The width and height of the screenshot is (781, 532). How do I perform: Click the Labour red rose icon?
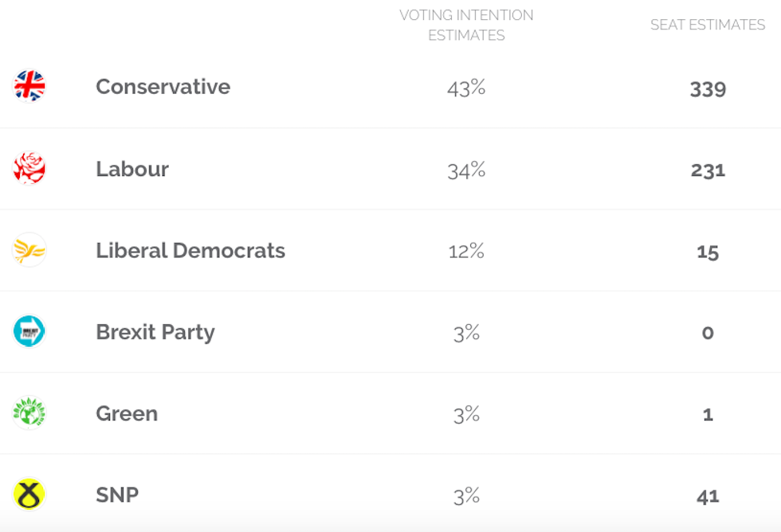pyautogui.click(x=29, y=168)
